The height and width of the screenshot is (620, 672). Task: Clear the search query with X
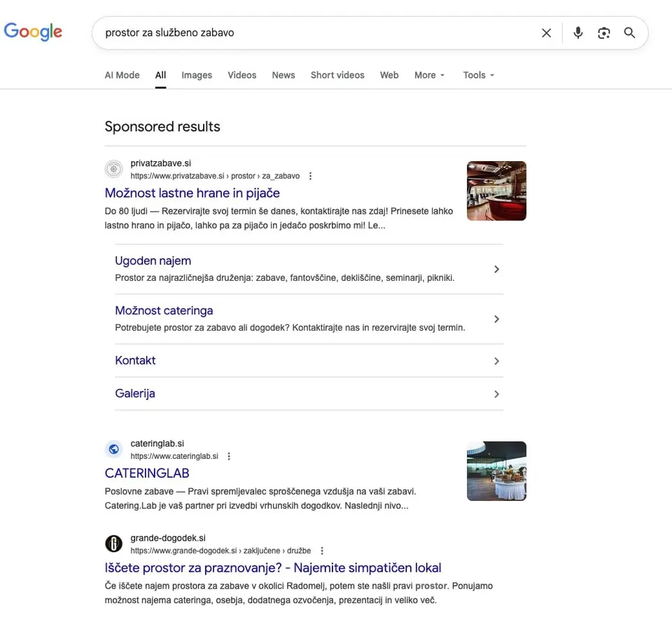pyautogui.click(x=546, y=33)
